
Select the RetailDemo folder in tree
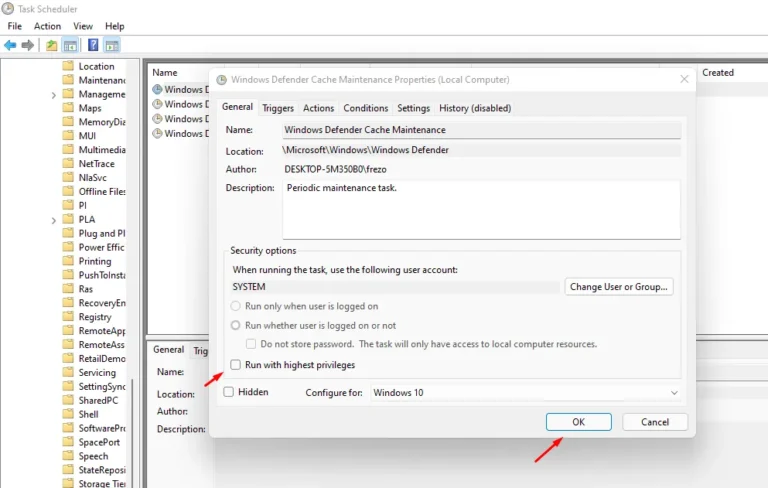point(101,358)
